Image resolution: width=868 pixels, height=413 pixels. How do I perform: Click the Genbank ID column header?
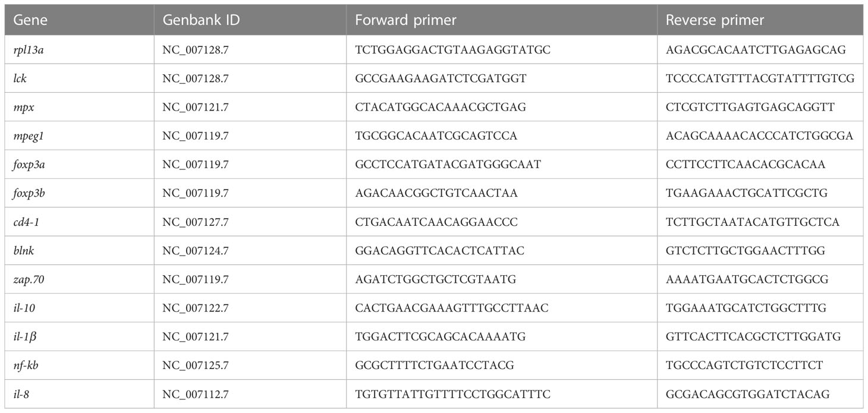(250, 20)
